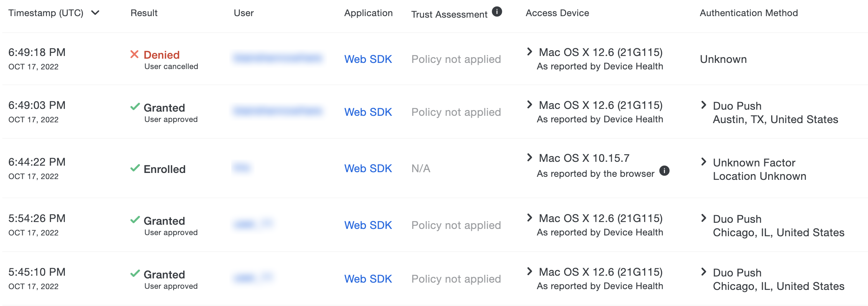Click the Access Device column header
The image size is (868, 306).
(557, 13)
